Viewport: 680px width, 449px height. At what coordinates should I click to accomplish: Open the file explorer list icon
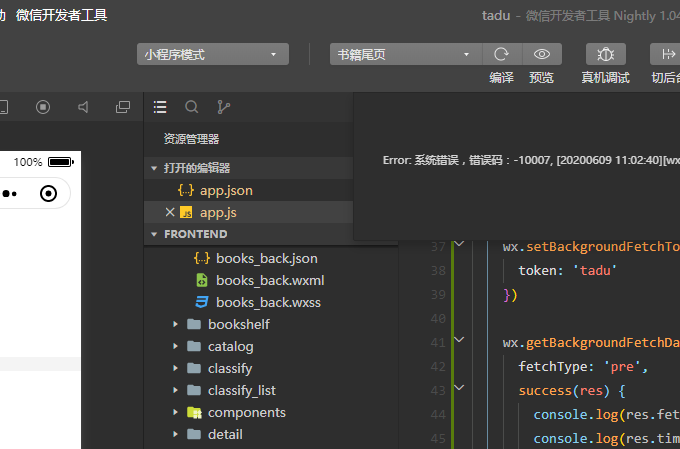pos(160,107)
